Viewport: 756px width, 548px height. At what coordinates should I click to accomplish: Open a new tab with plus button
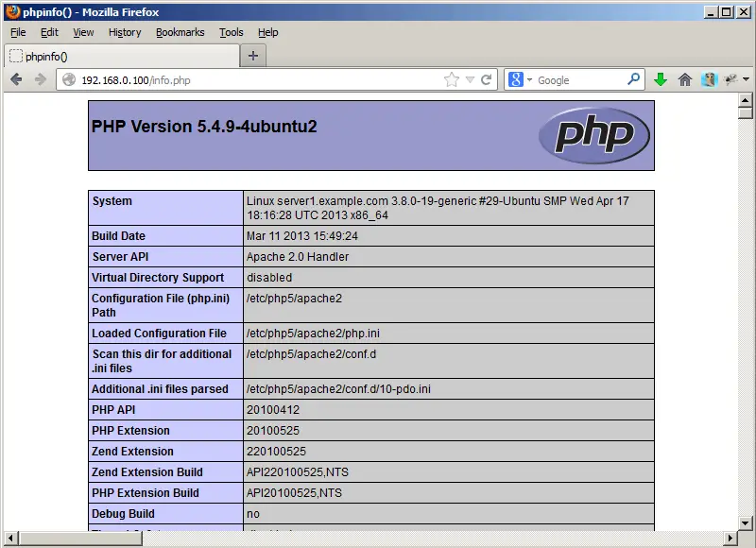click(x=253, y=56)
